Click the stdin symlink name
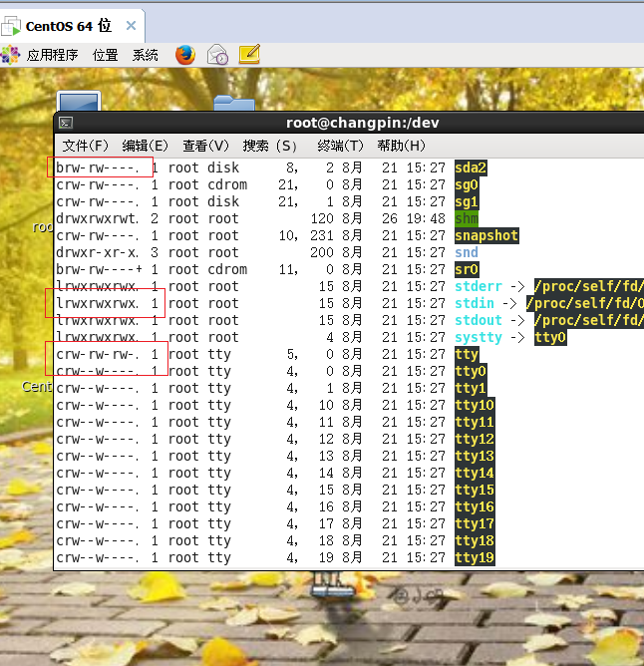This screenshot has height=666, width=644. click(x=475, y=304)
